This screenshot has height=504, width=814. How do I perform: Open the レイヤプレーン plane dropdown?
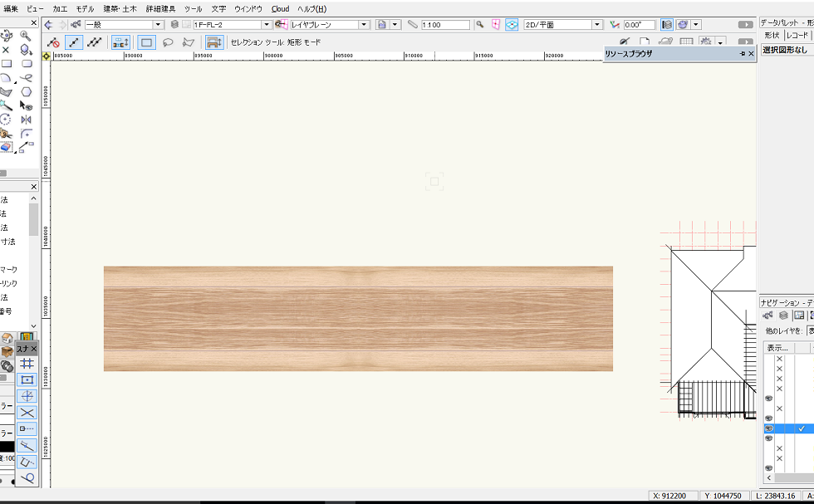coord(364,24)
